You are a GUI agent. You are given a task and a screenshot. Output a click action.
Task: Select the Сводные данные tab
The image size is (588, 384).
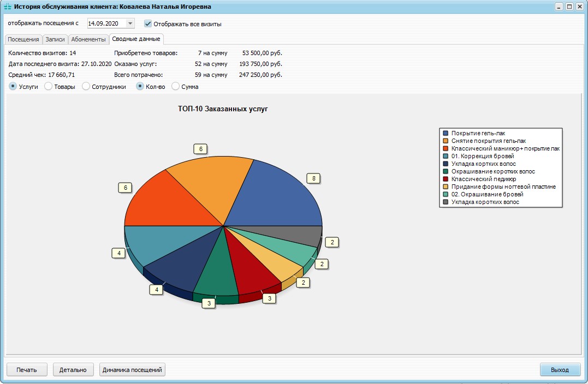135,39
